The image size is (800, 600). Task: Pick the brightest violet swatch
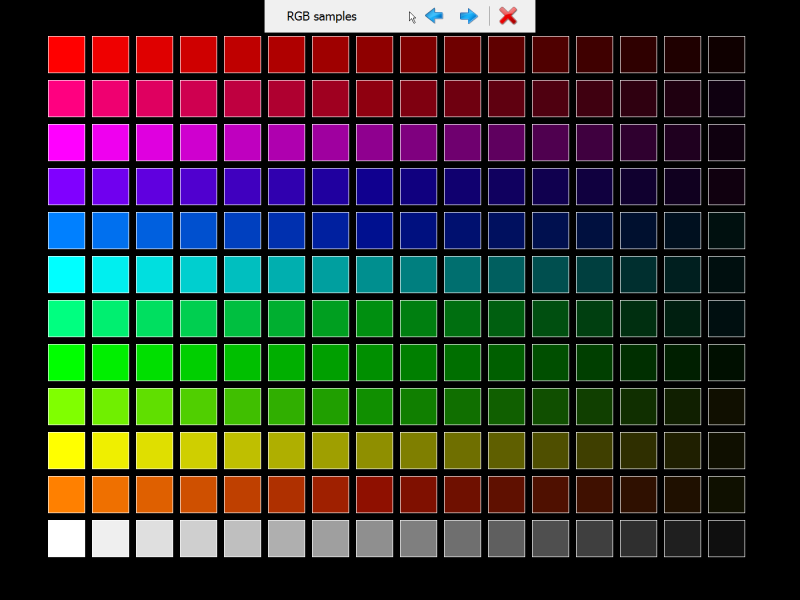66,186
